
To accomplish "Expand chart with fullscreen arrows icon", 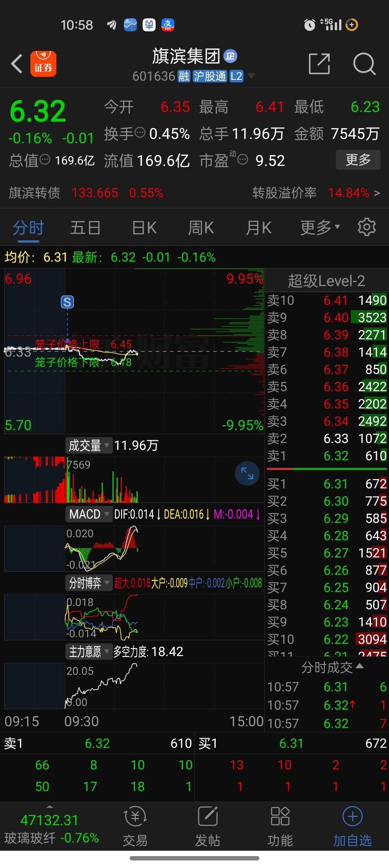I will coord(247,473).
